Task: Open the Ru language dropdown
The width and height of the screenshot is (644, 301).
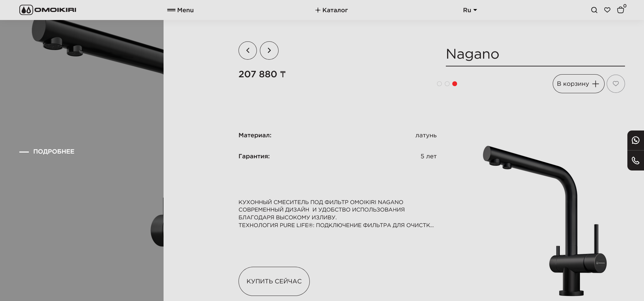Action: point(470,10)
